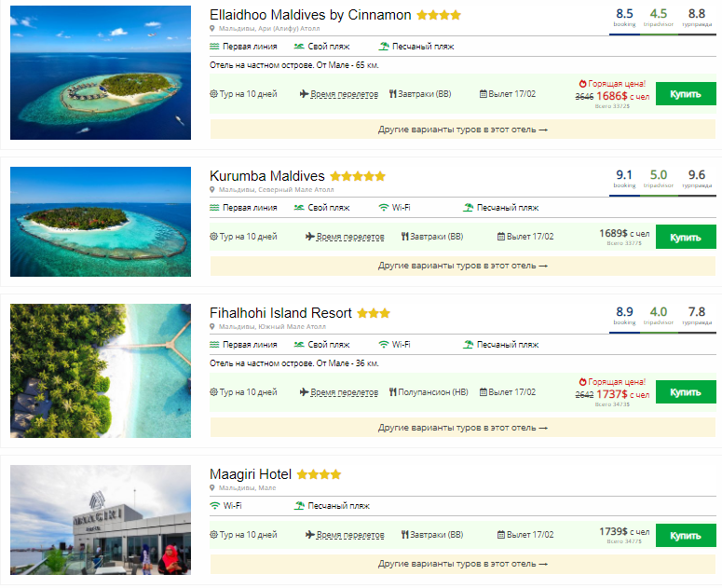722x588 pixels.
Task: Click the airplane icon in Ellaidhoo row
Action: click(x=305, y=94)
